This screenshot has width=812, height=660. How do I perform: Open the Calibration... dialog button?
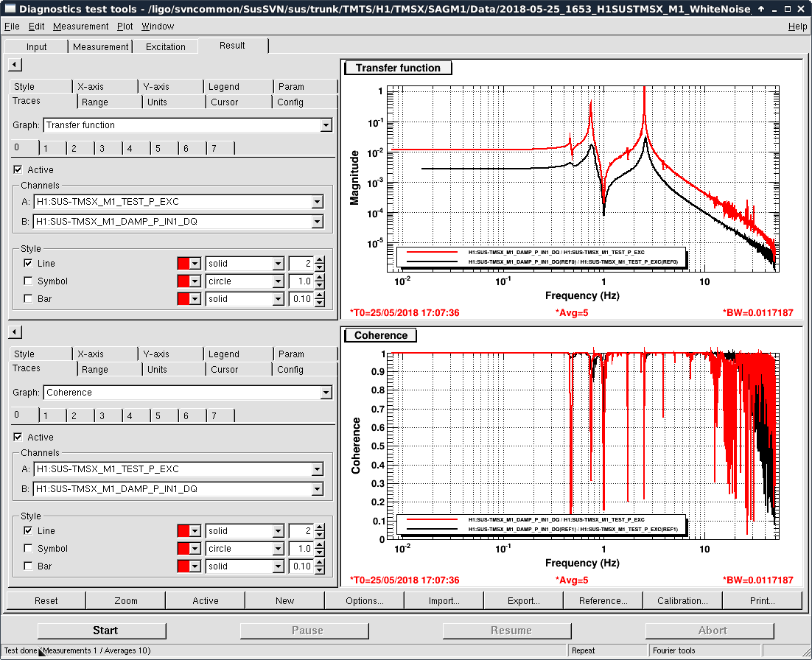[x=682, y=600]
